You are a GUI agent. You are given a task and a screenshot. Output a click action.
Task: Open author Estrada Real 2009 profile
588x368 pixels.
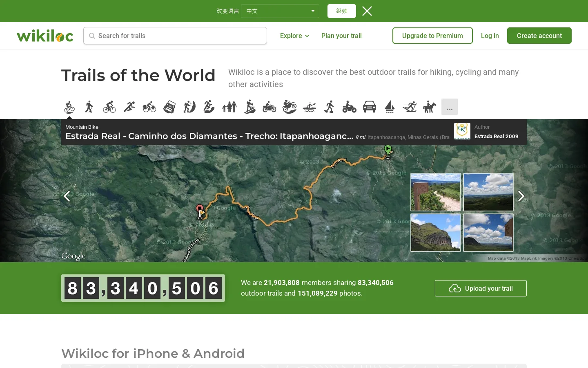click(496, 137)
